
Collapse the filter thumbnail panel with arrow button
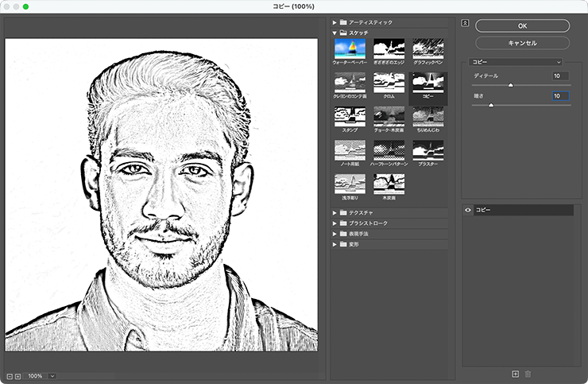pos(465,23)
